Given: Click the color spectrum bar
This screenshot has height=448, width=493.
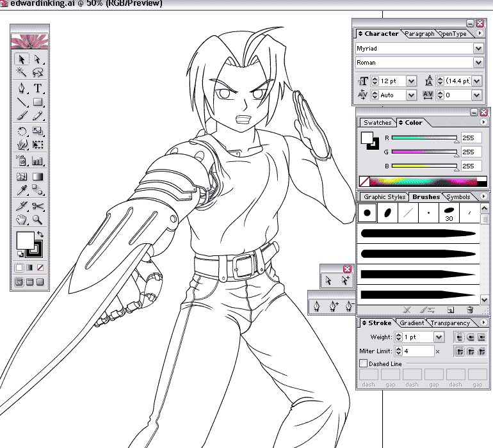Looking at the screenshot, I should pos(423,181).
